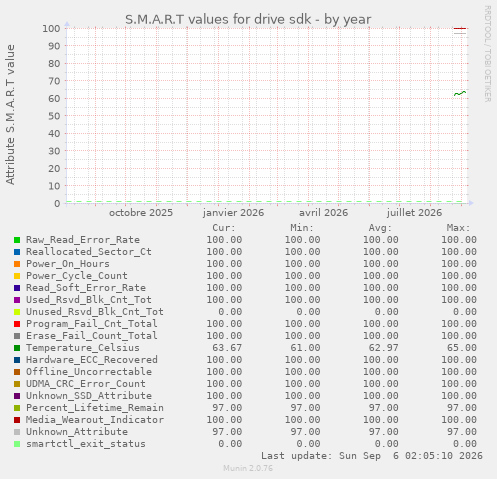Select the Program_Fail_Cnt_Total legend label
This screenshot has width=497, height=479.
(92, 324)
